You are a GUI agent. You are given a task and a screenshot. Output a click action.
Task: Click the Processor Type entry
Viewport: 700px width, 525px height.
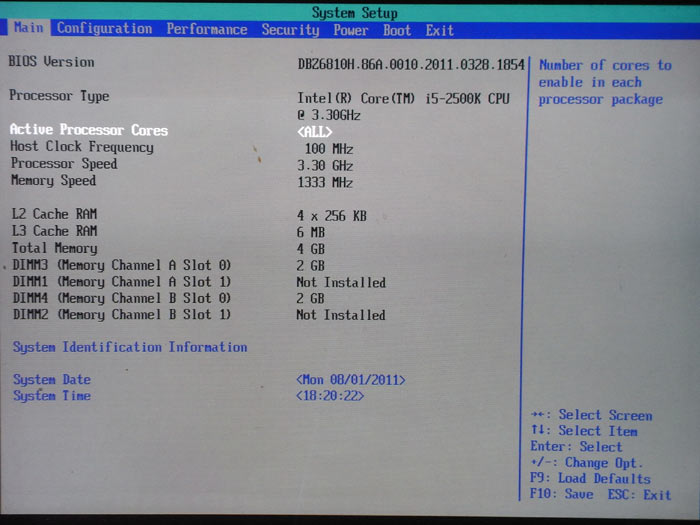tap(59, 96)
